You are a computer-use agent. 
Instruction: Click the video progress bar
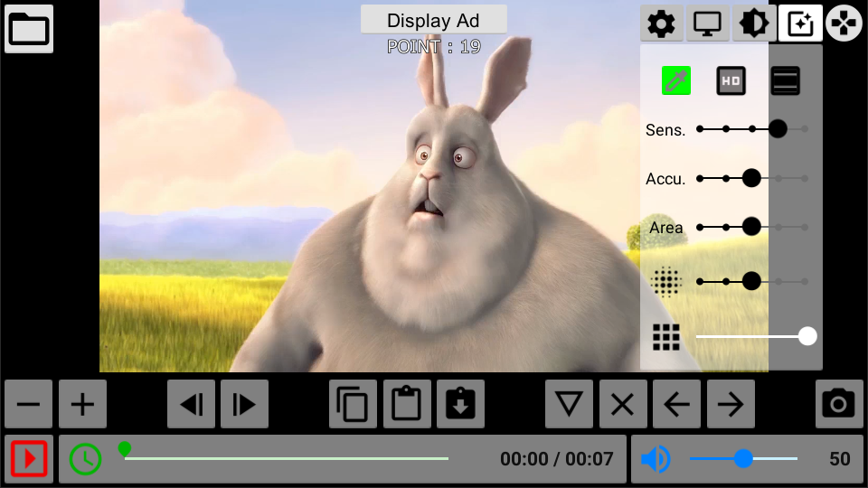tap(287, 459)
